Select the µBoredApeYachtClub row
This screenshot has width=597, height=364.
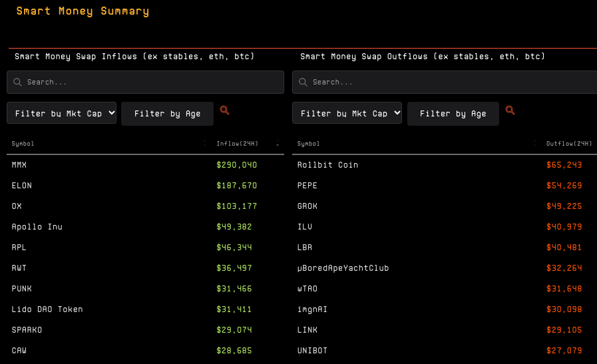click(x=445, y=268)
